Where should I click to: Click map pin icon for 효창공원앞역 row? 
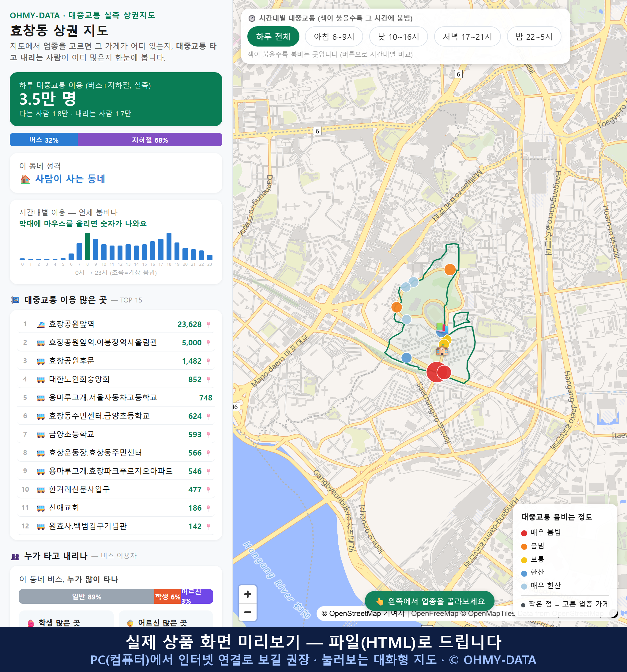208,325
